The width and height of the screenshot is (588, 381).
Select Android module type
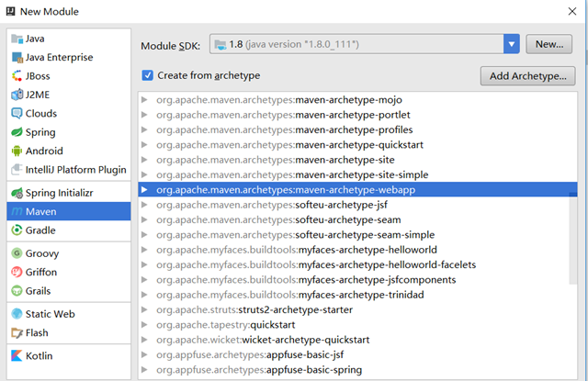tap(69, 151)
